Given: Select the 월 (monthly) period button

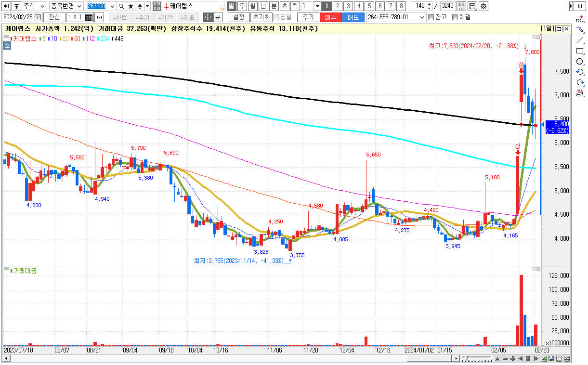Looking at the screenshot, I should pyautogui.click(x=252, y=6).
